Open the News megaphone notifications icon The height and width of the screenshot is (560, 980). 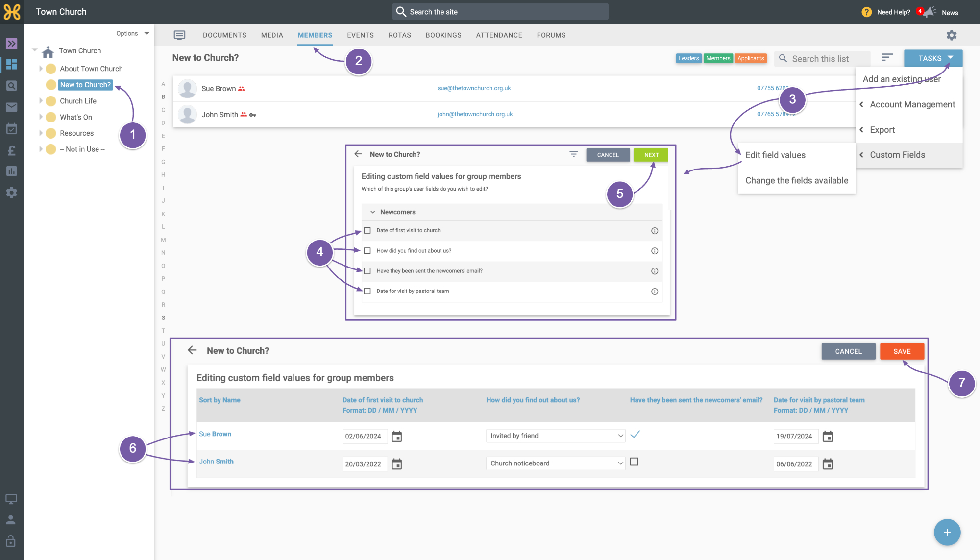point(929,12)
